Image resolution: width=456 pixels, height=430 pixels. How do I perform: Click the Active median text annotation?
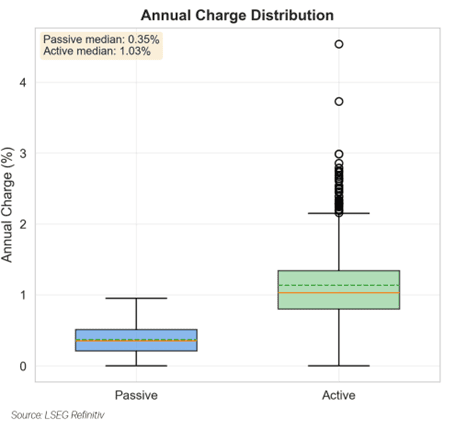coord(97,51)
